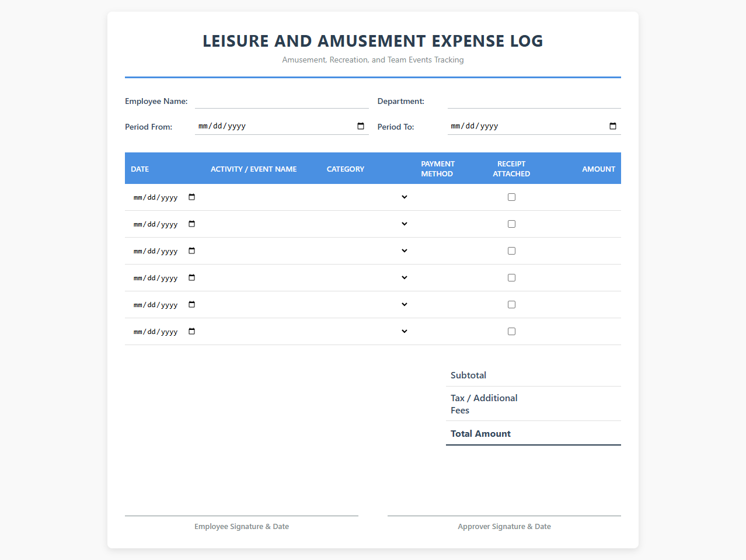
Task: Open the calendar icon in the sixth table row
Action: tap(192, 332)
